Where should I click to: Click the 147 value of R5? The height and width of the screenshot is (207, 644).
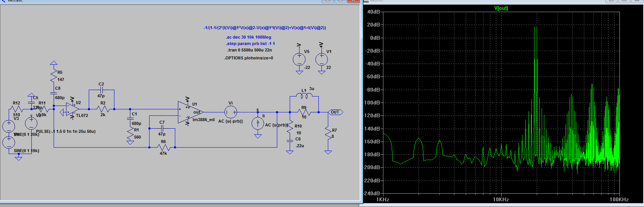tap(61, 79)
